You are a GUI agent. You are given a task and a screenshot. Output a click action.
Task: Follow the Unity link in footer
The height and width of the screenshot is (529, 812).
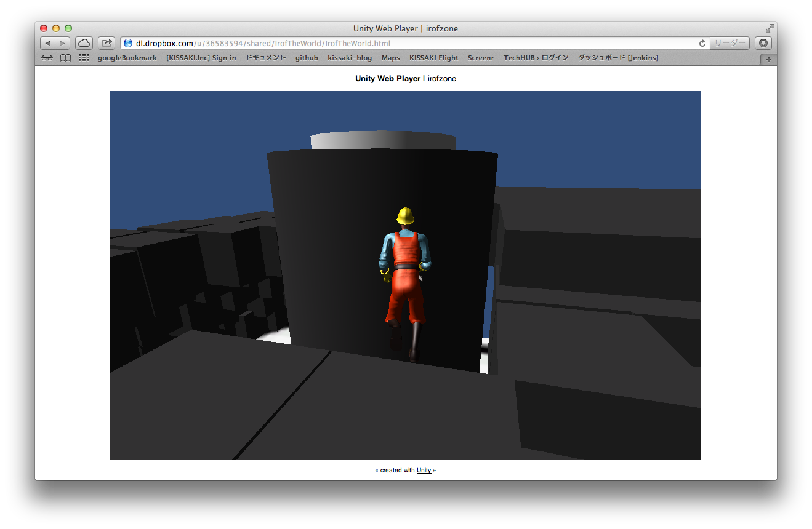click(x=424, y=471)
